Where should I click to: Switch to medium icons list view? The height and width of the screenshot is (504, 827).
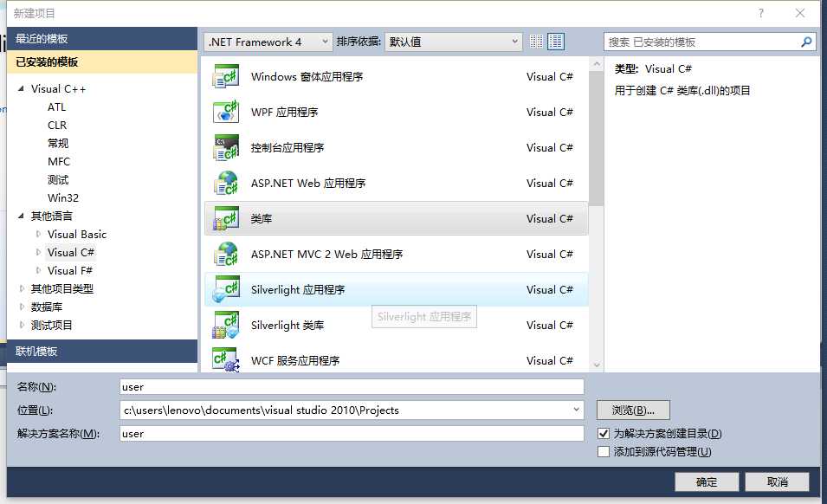click(x=555, y=42)
